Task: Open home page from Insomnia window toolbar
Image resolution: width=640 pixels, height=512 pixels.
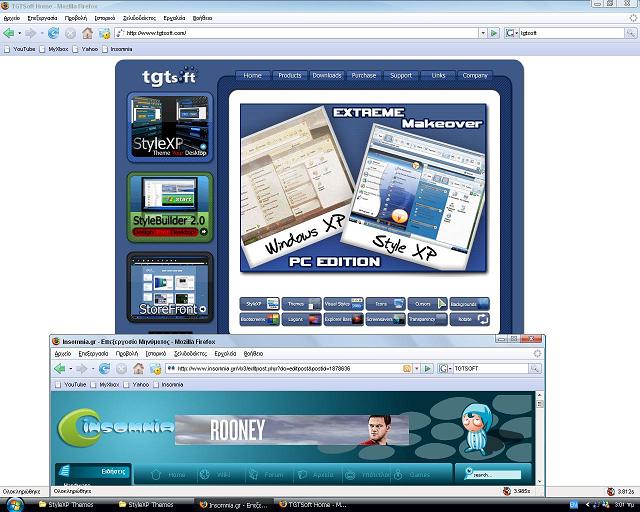Action: coord(139,369)
